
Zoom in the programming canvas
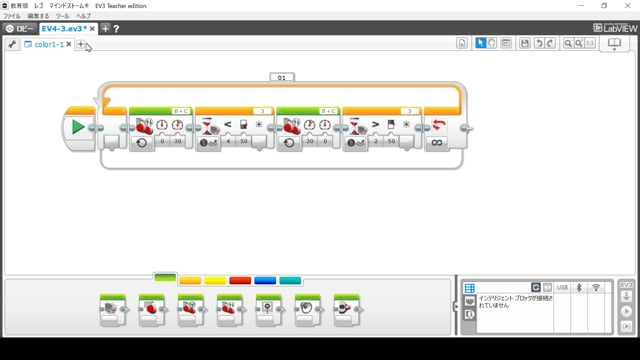[579, 43]
